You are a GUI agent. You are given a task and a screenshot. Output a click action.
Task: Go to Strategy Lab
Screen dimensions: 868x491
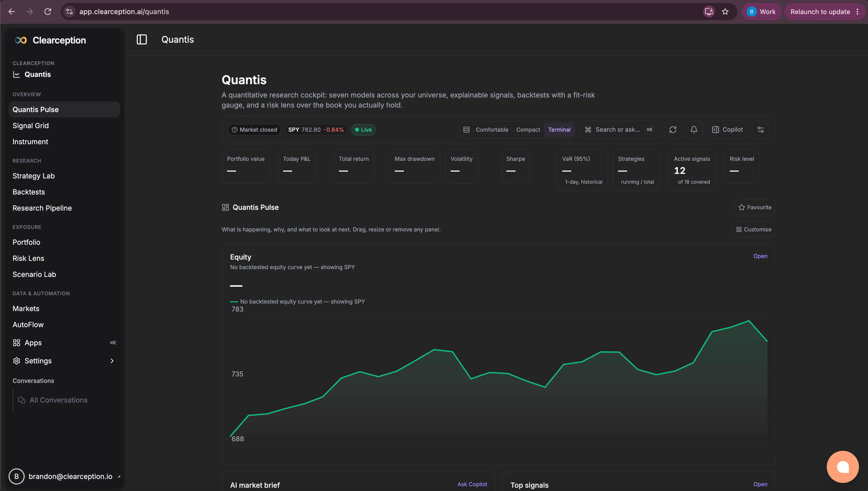64,176
